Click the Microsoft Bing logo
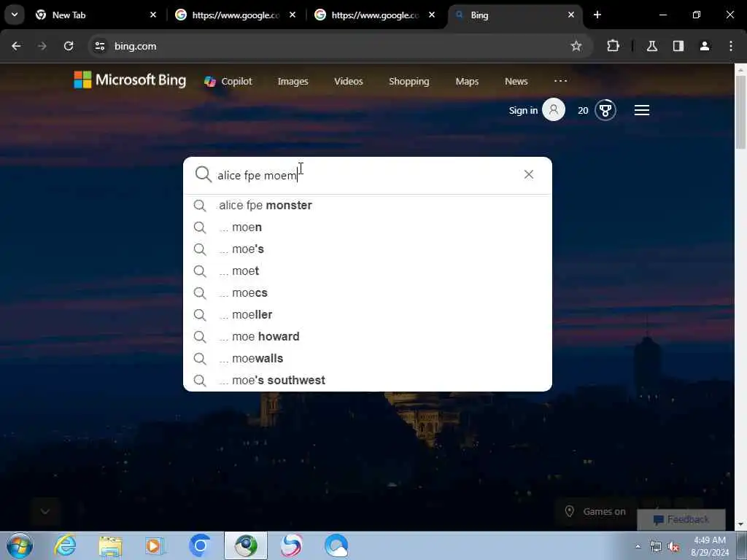The image size is (747, 560). pyautogui.click(x=130, y=80)
